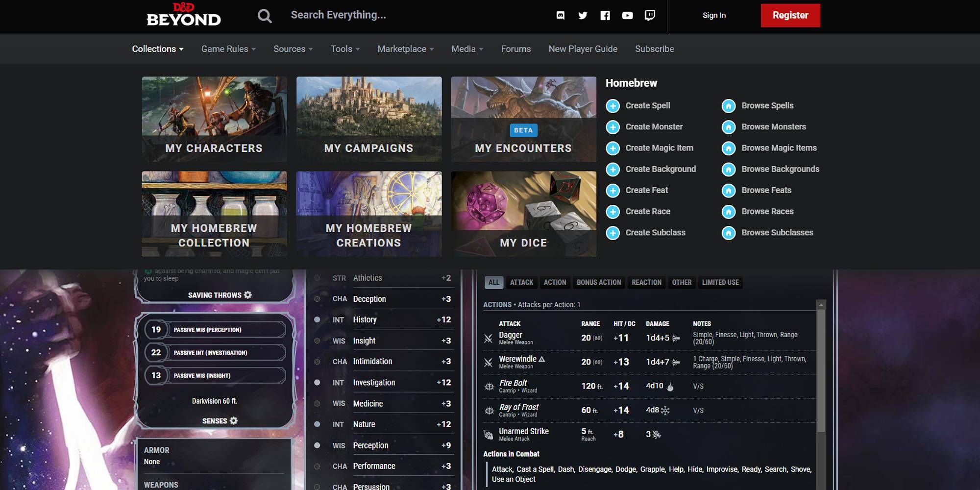Click the Unarmed Strike fist icon
The width and height of the screenshot is (980, 490).
point(488,435)
